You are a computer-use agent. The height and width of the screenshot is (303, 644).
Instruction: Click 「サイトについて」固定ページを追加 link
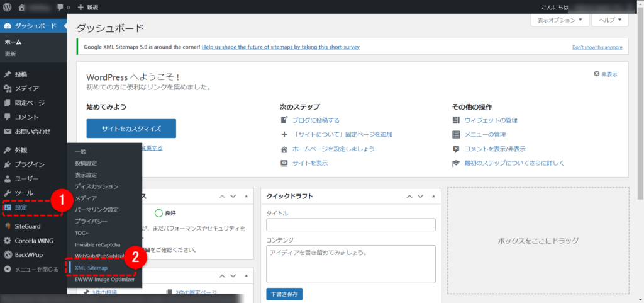(343, 134)
